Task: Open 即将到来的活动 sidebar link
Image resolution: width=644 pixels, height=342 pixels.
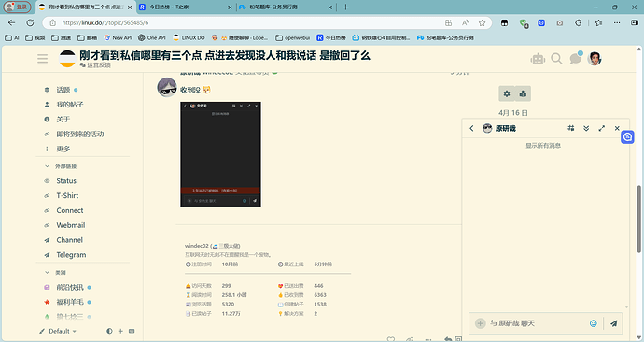Action: click(x=80, y=134)
